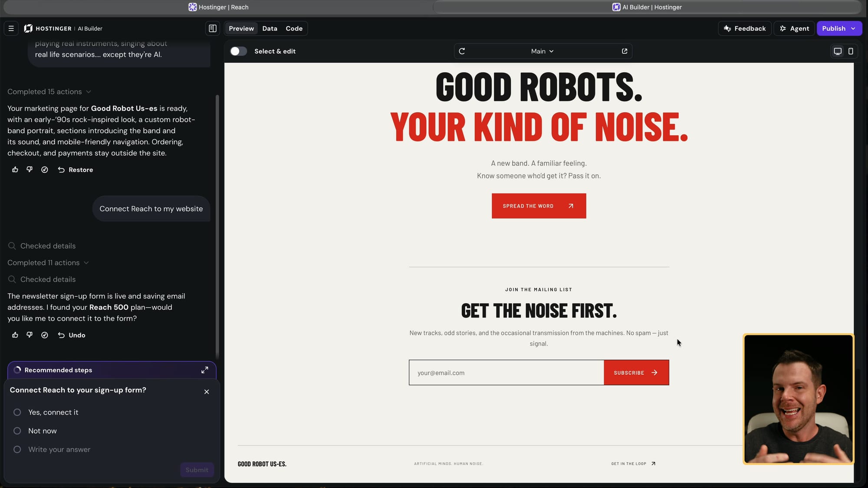Open preview in new window icon

tap(625, 51)
